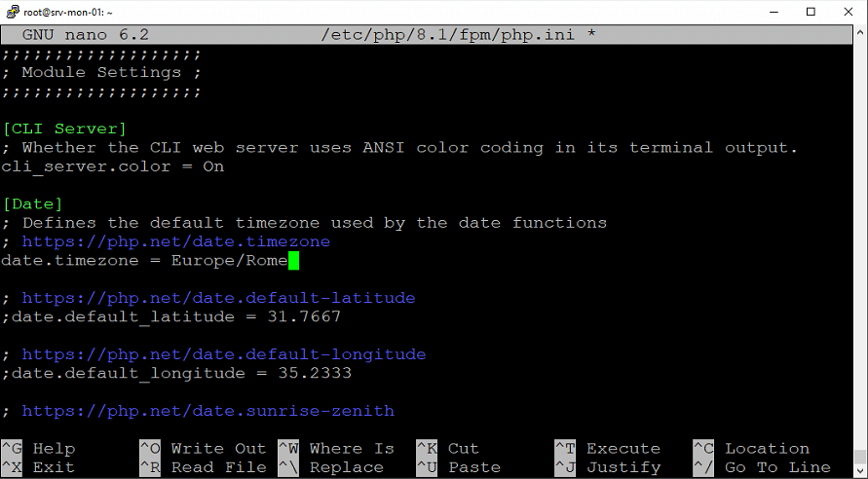Click the green cursor block after Rome
The image size is (868, 479).
tap(294, 261)
